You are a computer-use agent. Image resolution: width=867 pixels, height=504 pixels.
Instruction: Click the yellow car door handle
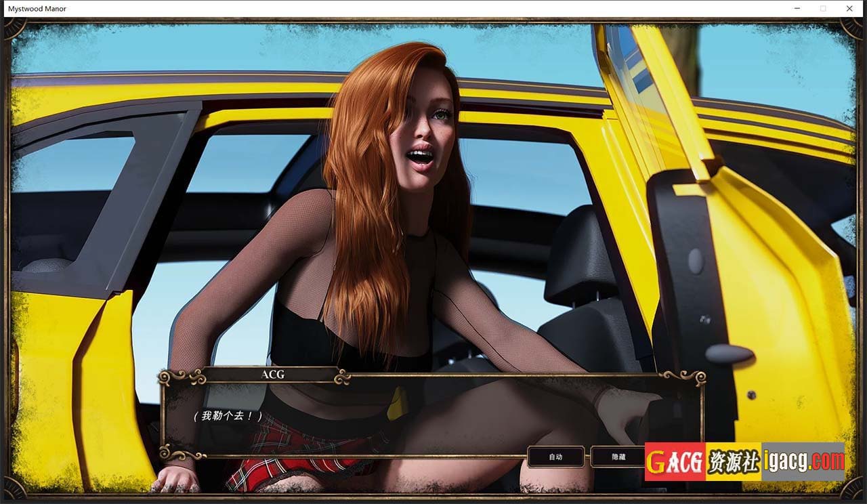click(x=728, y=354)
